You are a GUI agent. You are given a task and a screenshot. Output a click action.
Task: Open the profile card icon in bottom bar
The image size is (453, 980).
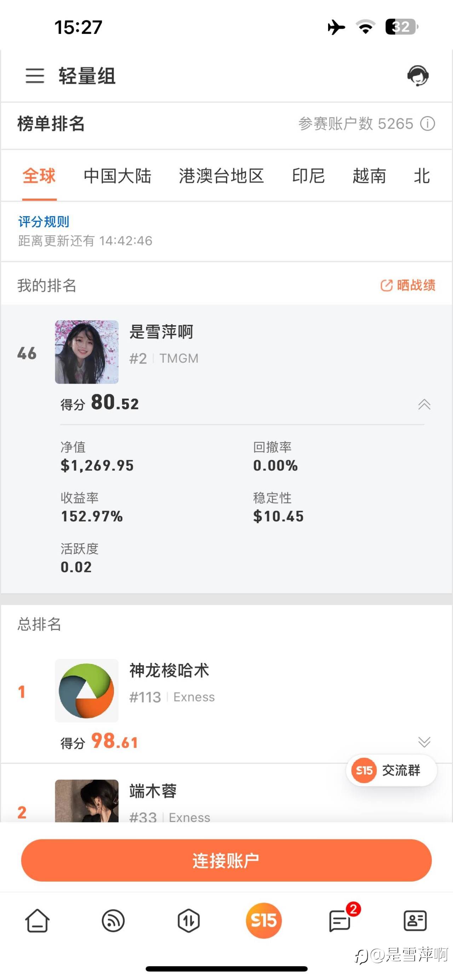click(x=415, y=921)
